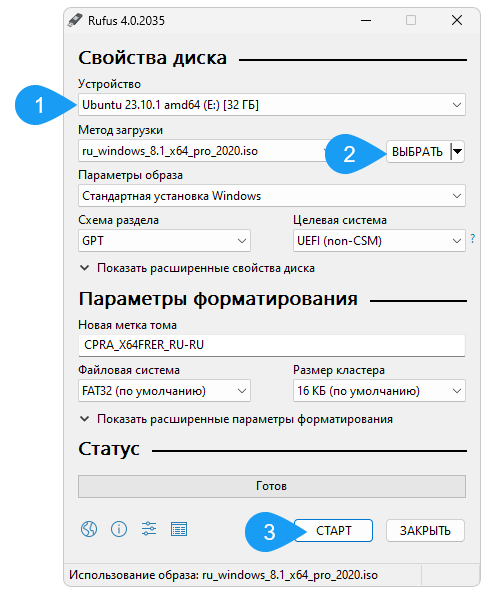Click the about info icon
The width and height of the screenshot is (487, 594).
[119, 529]
